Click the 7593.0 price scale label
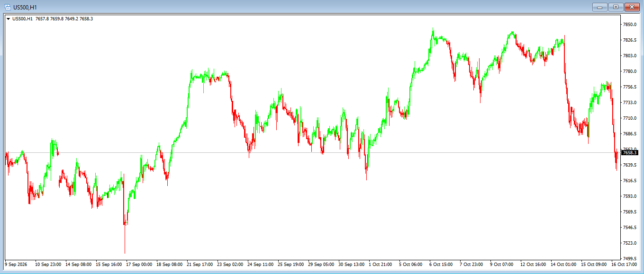This screenshot has height=274, width=644. [x=629, y=196]
